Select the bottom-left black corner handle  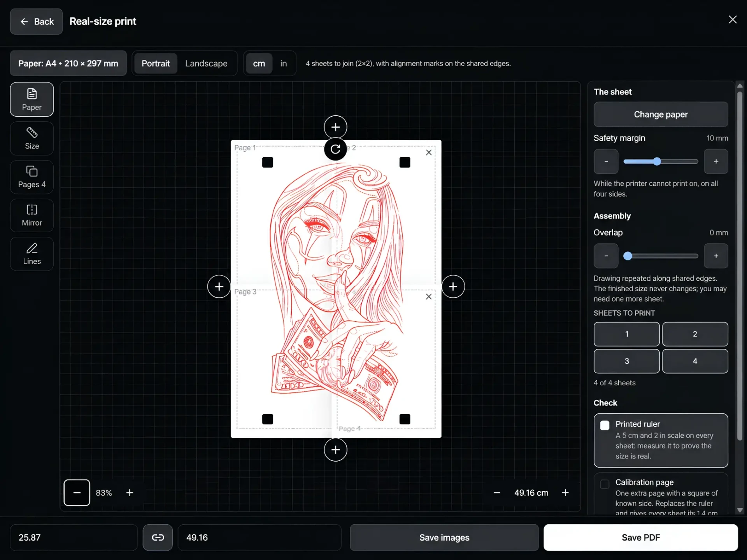pos(268,419)
